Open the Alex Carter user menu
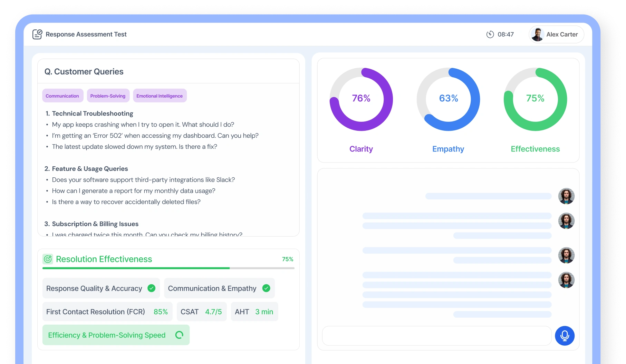The height and width of the screenshot is (364, 626). 556,35
